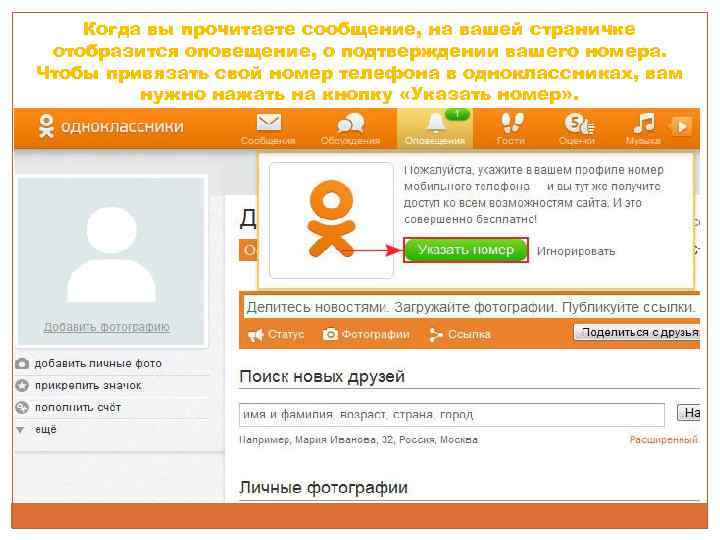Click the Сообщения menu label
This screenshot has height=540, width=720.
(268, 141)
